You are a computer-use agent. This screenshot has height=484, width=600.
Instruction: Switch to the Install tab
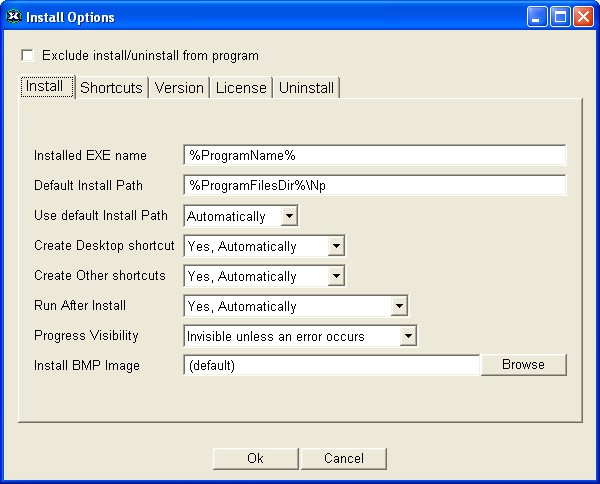click(47, 86)
